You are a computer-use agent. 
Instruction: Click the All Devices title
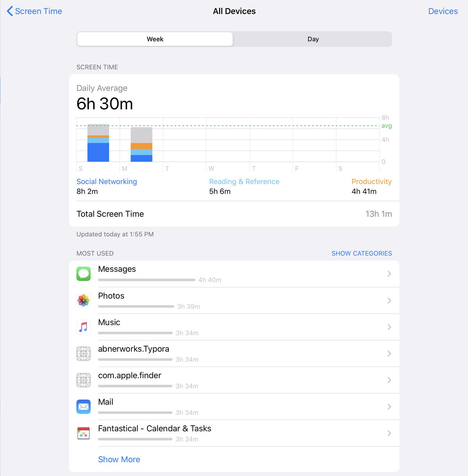point(234,11)
